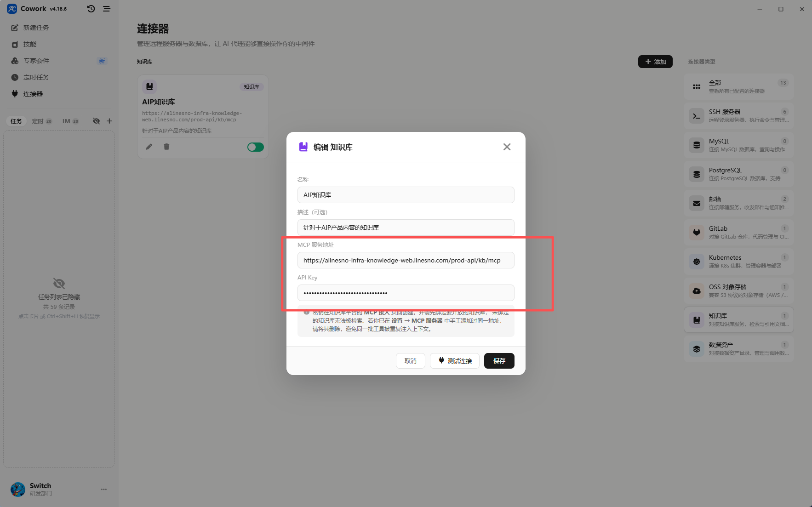The height and width of the screenshot is (507, 812).
Task: Click the GitLab fox icon
Action: coord(697,233)
